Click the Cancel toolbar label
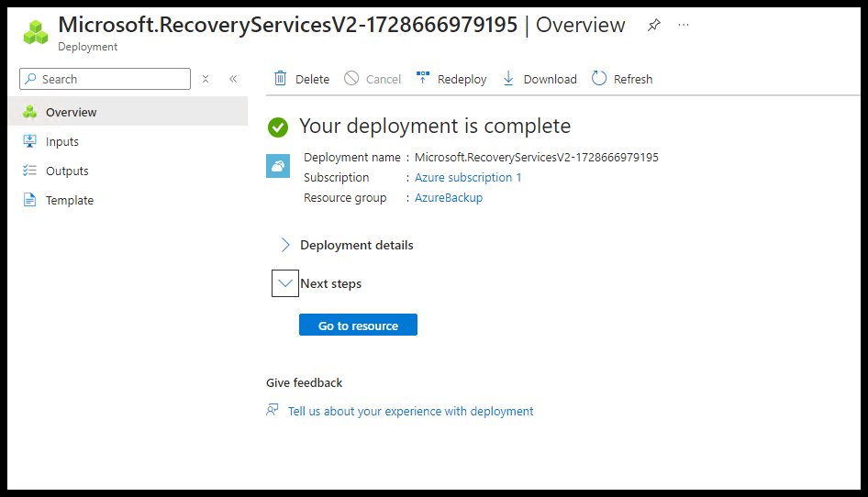This screenshot has height=497, width=868. [383, 79]
